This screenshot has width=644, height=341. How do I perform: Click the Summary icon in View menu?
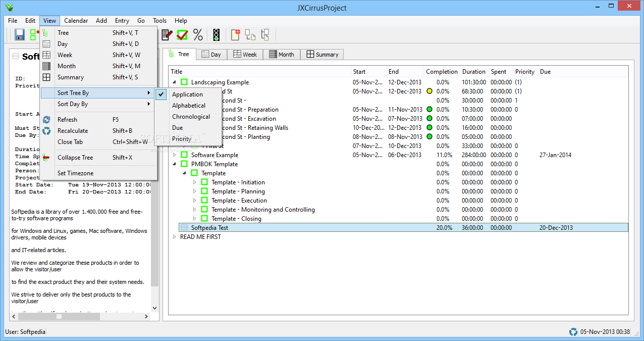pyautogui.click(x=46, y=77)
